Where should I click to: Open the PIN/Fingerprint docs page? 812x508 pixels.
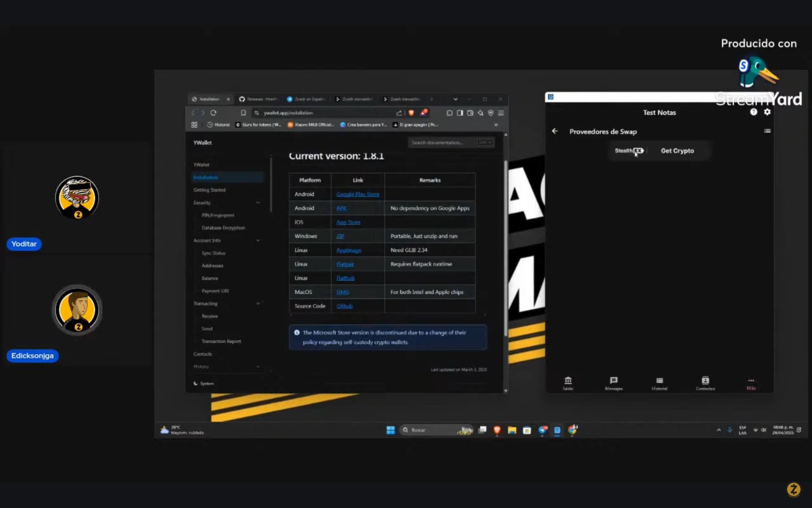tap(218, 215)
